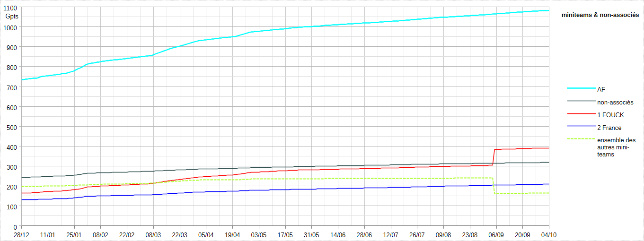Click the dashed green legend line swatch
This screenshot has width=644, height=241.
pyautogui.click(x=581, y=139)
